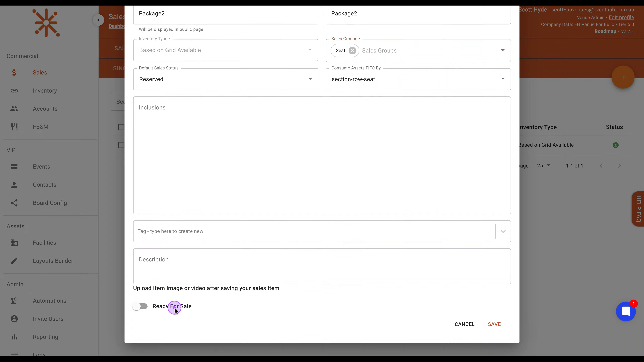This screenshot has width=644, height=362.
Task: Click the Edit profile link
Action: 621,17
